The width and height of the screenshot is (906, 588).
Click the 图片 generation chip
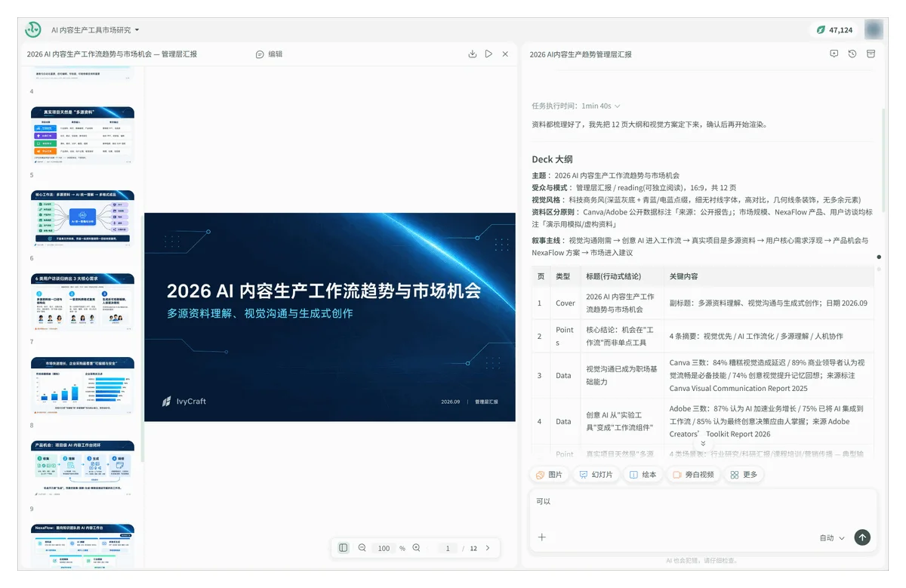(549, 475)
